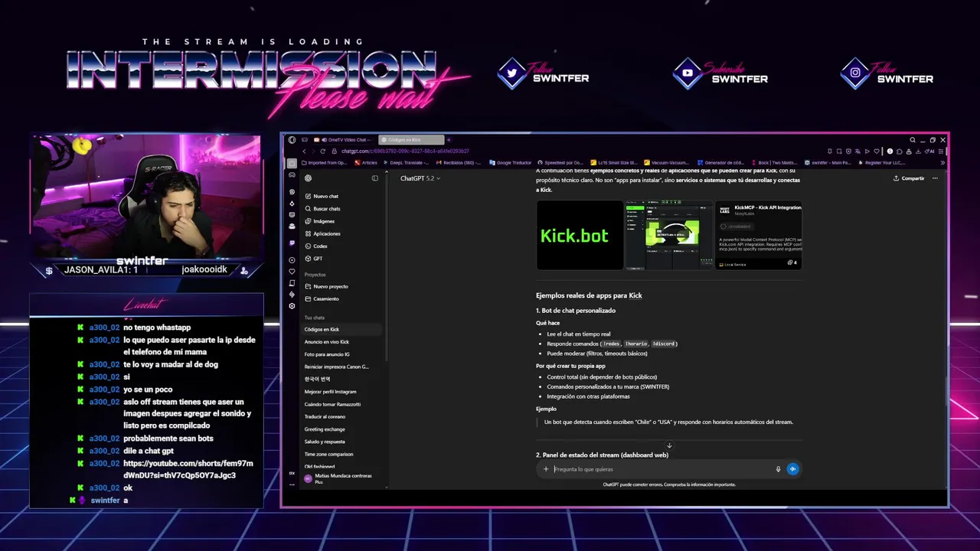Click the Instagram Follow SWINTFER banner

coord(886,73)
